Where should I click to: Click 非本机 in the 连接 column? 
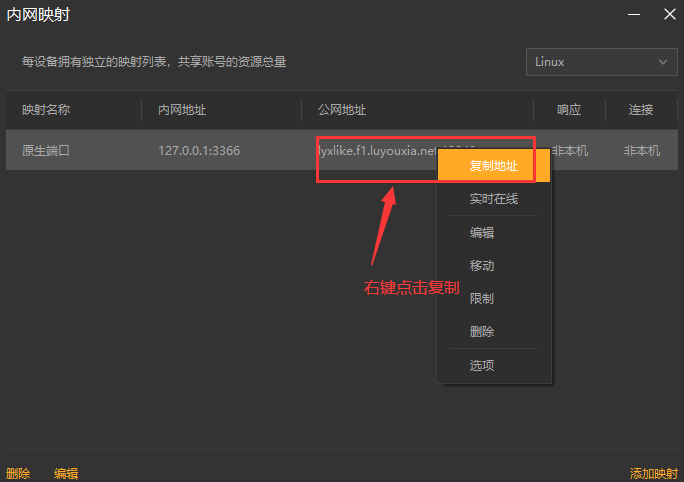(x=642, y=151)
